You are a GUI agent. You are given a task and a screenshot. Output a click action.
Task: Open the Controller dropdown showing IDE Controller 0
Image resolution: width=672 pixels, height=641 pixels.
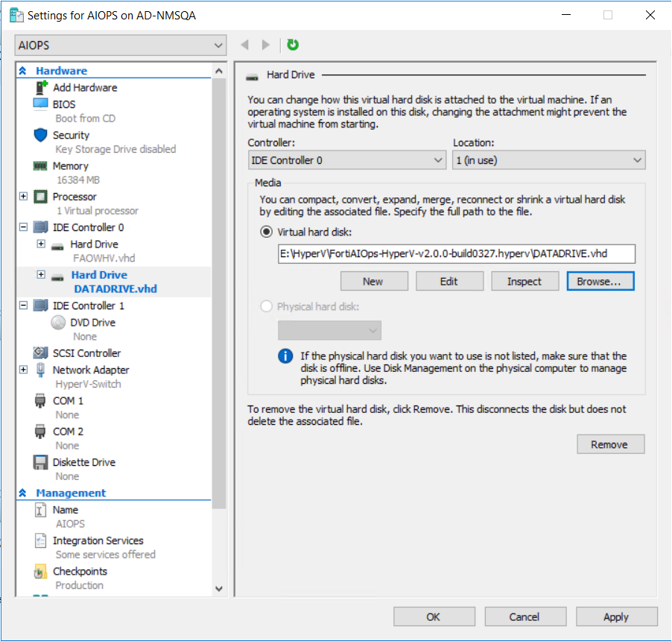point(346,160)
